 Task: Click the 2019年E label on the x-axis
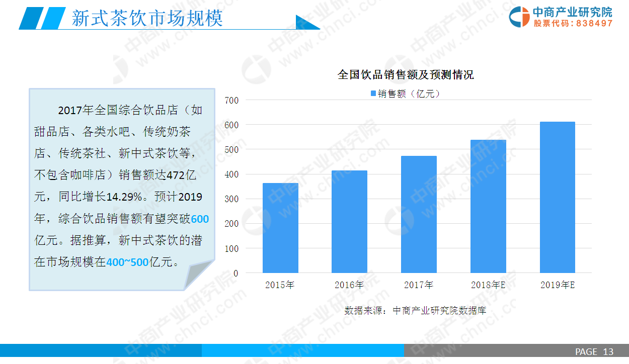pos(558,285)
